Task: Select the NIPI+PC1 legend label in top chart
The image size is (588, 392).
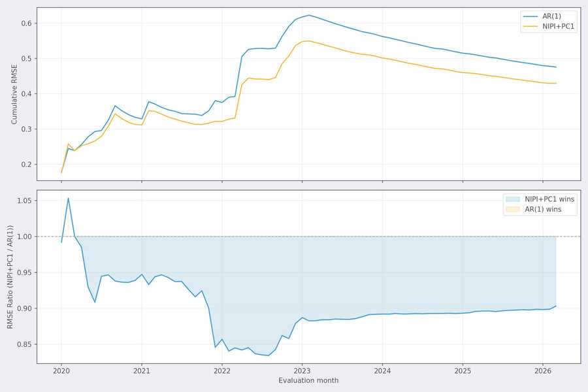Action: [x=559, y=27]
